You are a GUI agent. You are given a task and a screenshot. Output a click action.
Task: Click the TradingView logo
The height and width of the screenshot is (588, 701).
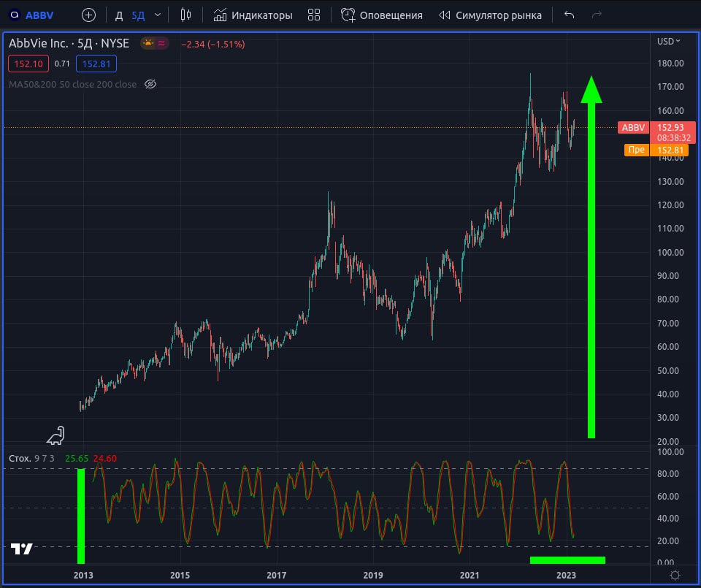point(21,549)
